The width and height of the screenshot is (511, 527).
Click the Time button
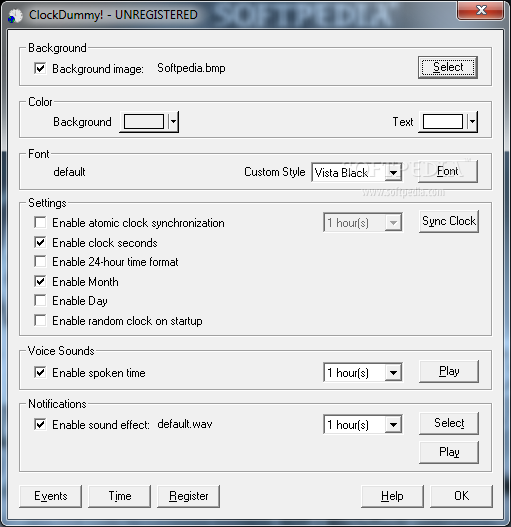pyautogui.click(x=120, y=496)
